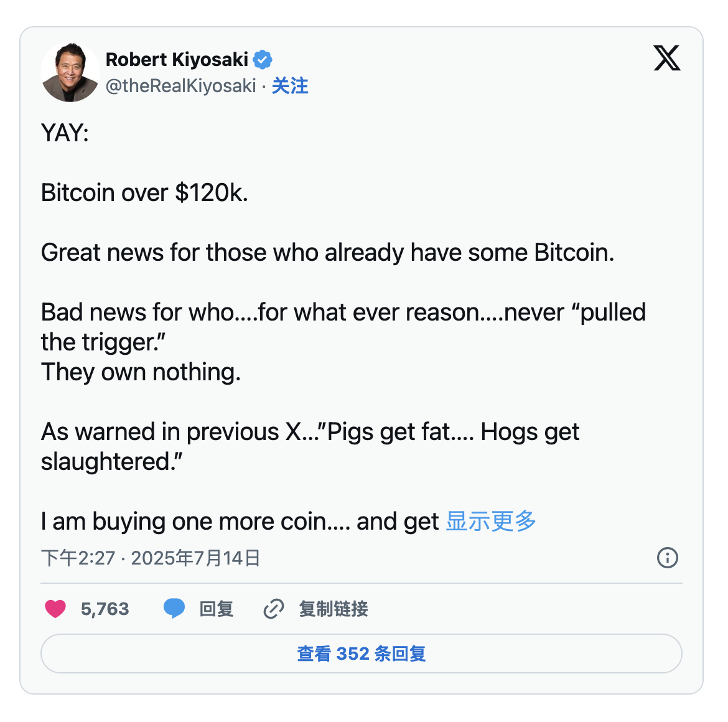Screen dimensions: 728x722
Task: Click the heart like icon
Action: pos(55,609)
